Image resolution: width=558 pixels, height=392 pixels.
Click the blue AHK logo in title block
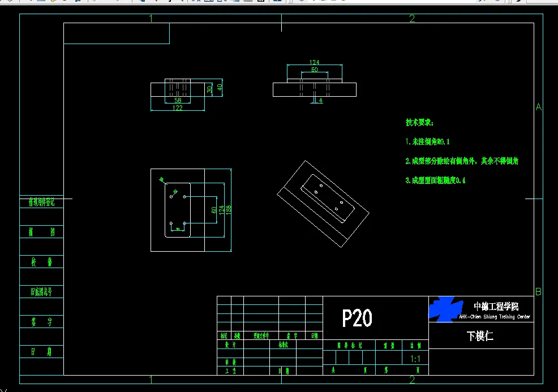pyautogui.click(x=446, y=309)
